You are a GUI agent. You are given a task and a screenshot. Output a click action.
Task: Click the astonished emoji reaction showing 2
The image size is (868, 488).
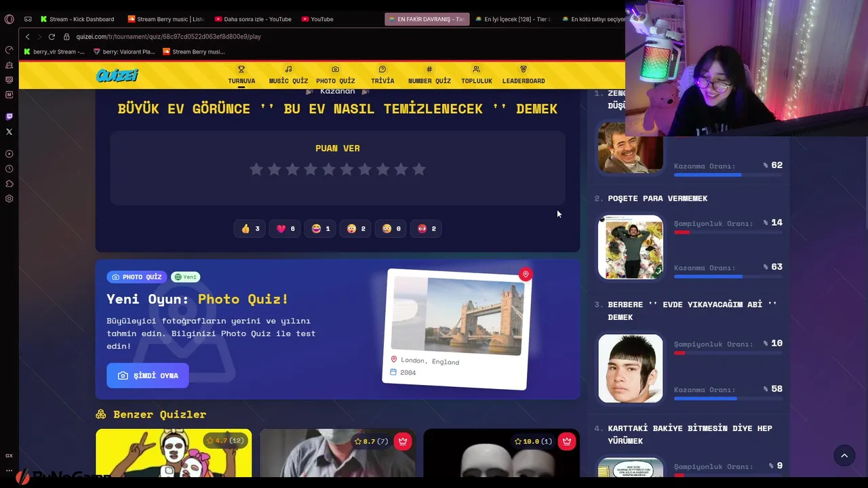355,228
